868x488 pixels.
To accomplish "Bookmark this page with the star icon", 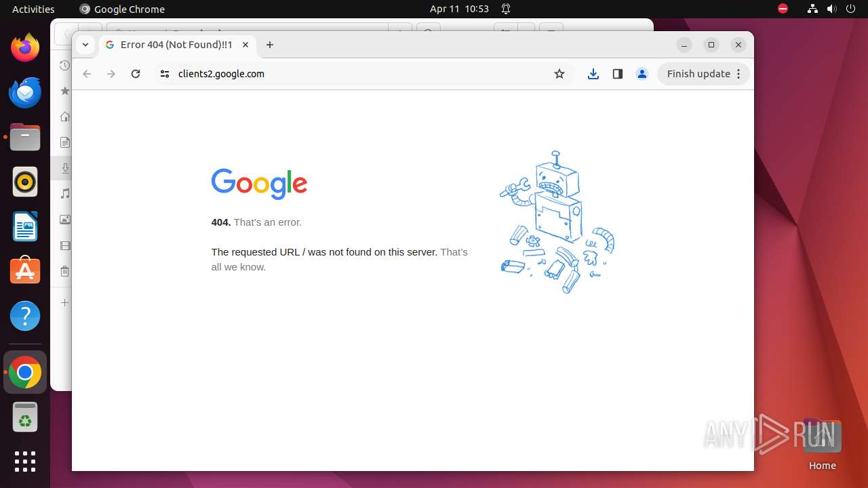I will (x=559, y=74).
